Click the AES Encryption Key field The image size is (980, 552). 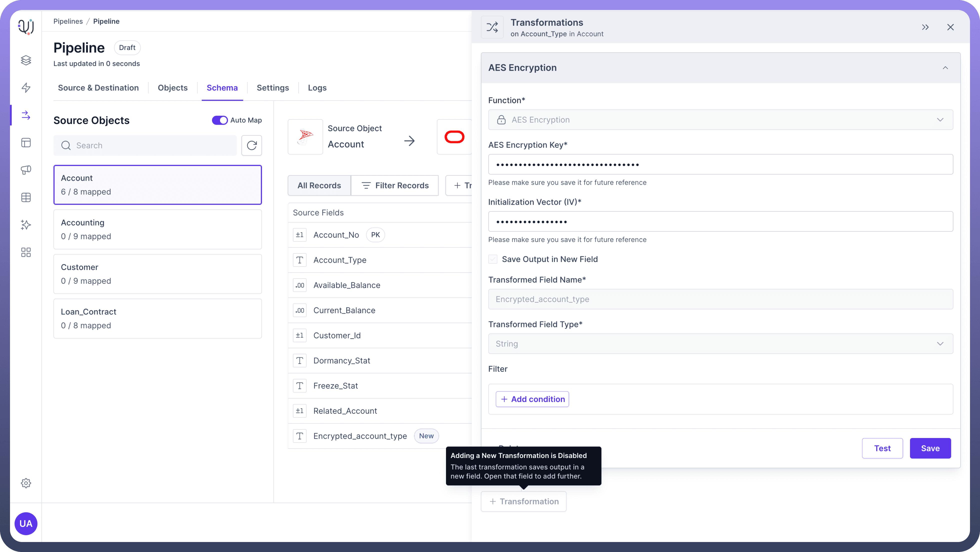pyautogui.click(x=720, y=164)
